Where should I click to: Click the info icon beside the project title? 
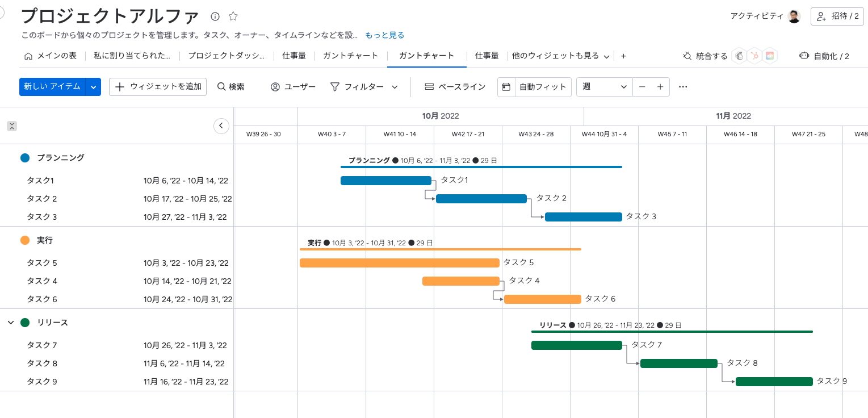[x=215, y=16]
